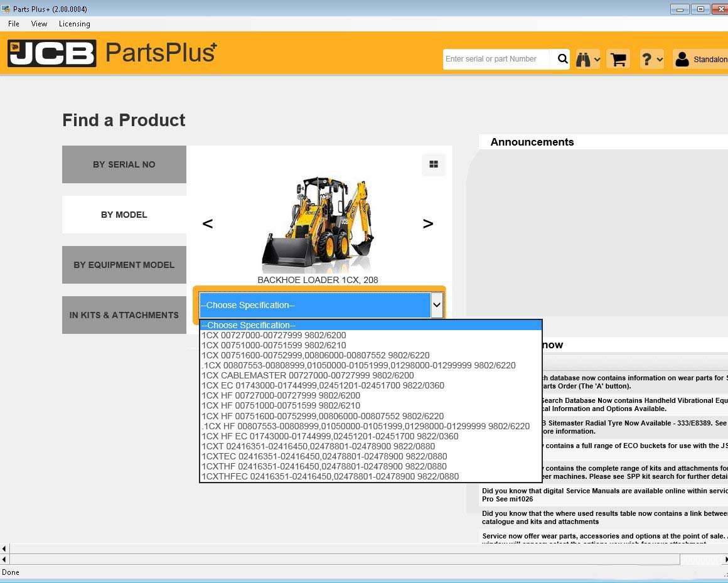Show next model with right arrow
Image resolution: width=728 pixels, height=583 pixels.
click(x=427, y=224)
